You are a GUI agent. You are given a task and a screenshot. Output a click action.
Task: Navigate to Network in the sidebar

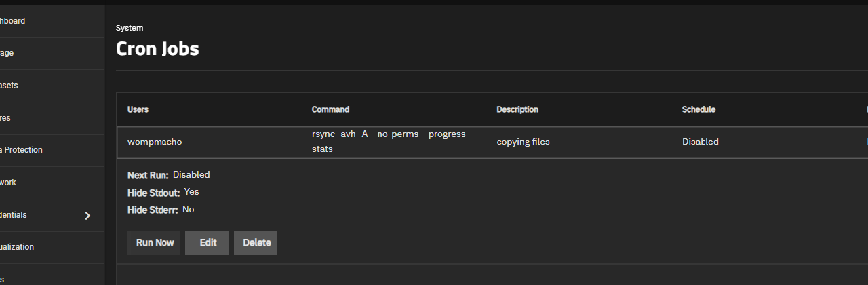[8, 183]
